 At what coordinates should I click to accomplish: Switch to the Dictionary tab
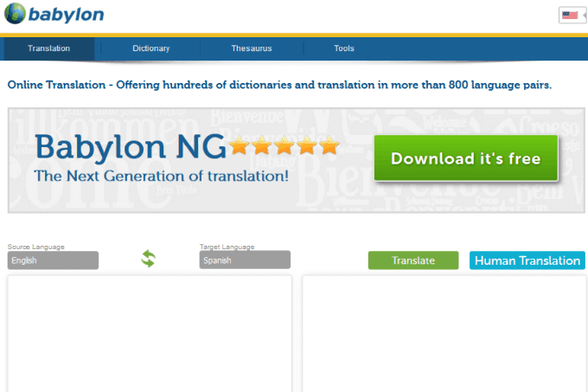[x=151, y=48]
